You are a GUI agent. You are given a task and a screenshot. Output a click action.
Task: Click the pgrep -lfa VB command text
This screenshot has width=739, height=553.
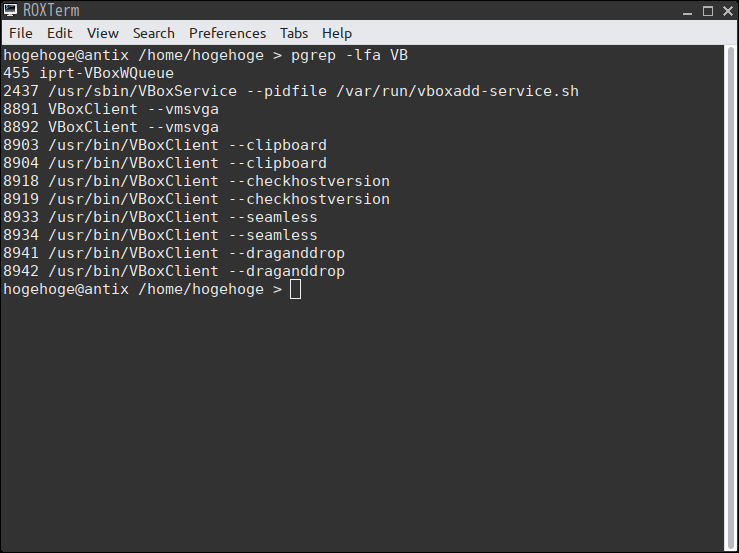click(x=349, y=55)
